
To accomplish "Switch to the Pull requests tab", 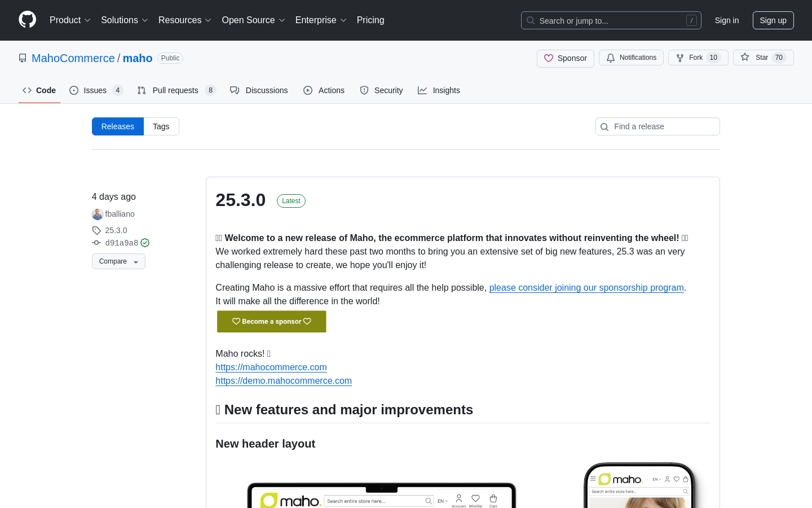I will point(176,90).
